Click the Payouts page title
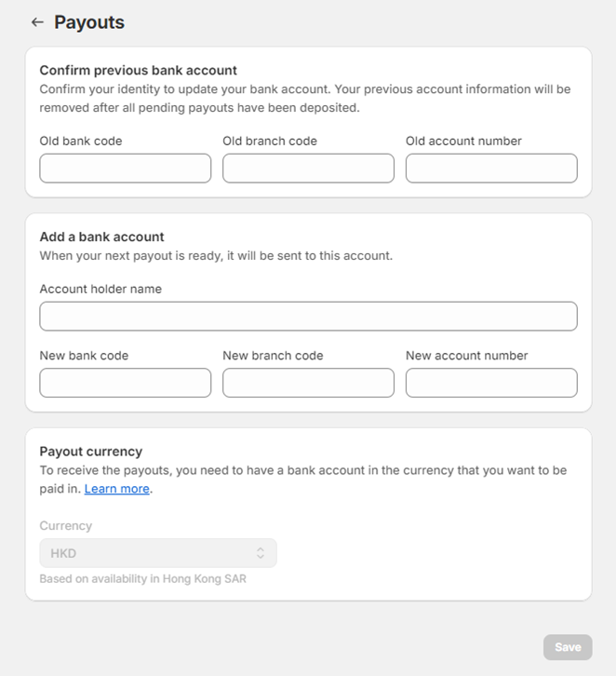The height and width of the screenshot is (676, 616). [x=89, y=22]
